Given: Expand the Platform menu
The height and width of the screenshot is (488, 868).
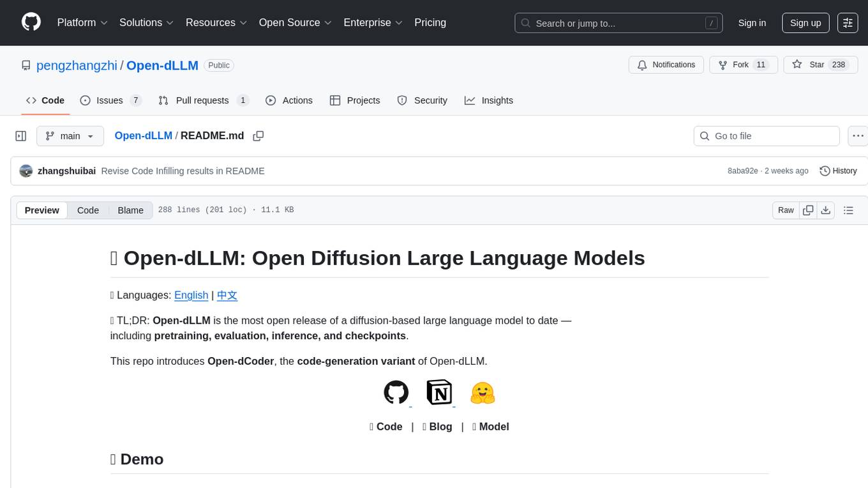Looking at the screenshot, I should coord(82,22).
